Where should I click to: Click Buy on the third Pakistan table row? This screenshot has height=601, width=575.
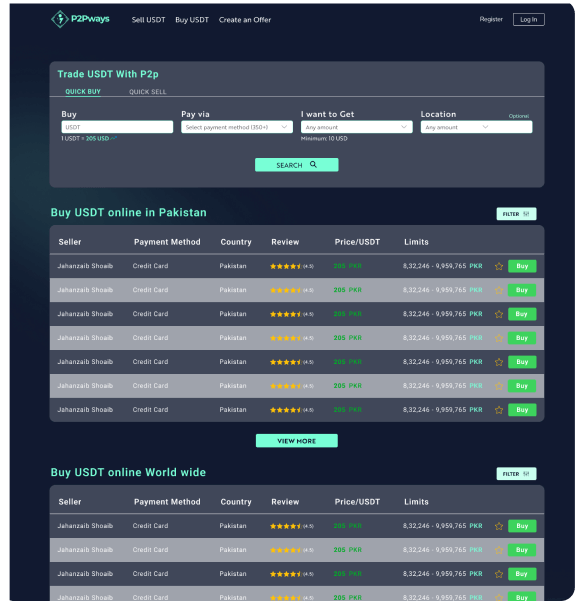(522, 314)
